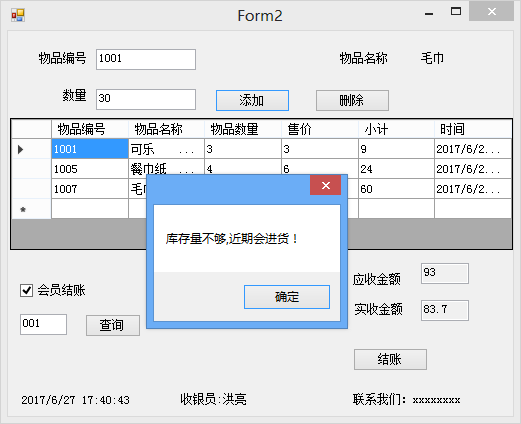Select table cell 1005
Viewport: 521px width, 424px height.
[x=90, y=169]
